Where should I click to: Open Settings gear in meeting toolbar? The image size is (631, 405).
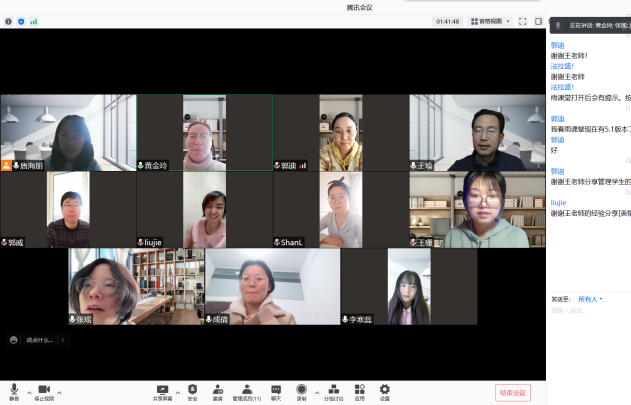(385, 389)
